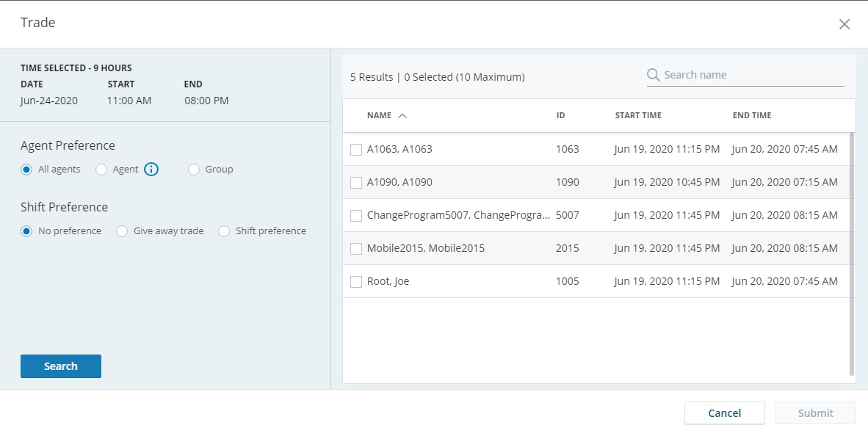Select the No preference shift option
The height and width of the screenshot is (436, 868).
[26, 231]
